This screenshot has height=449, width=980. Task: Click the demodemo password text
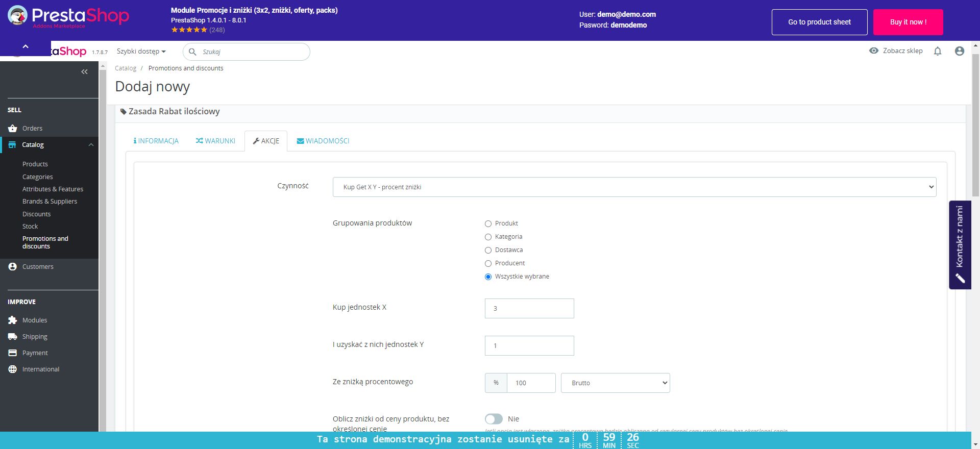click(x=628, y=25)
